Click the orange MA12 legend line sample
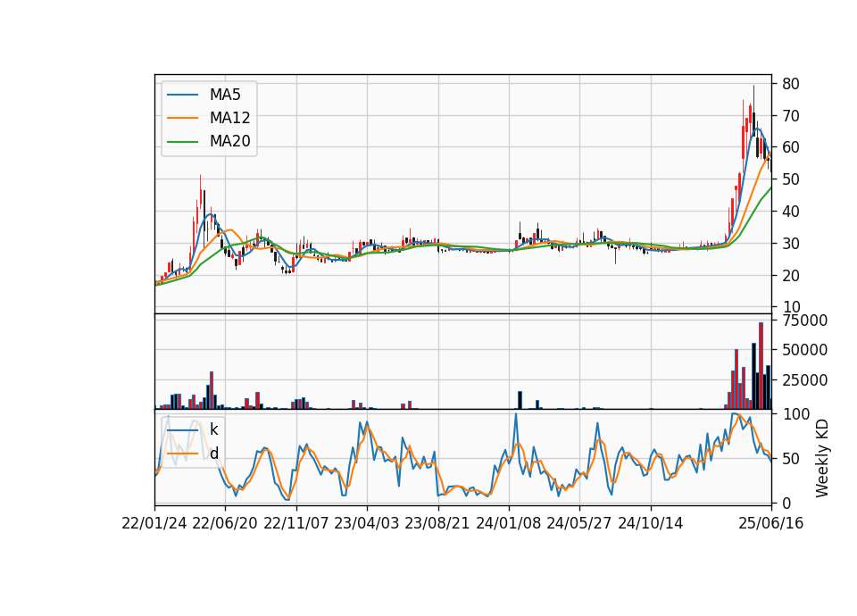Viewport: 857px width, 616px height. pos(182,118)
